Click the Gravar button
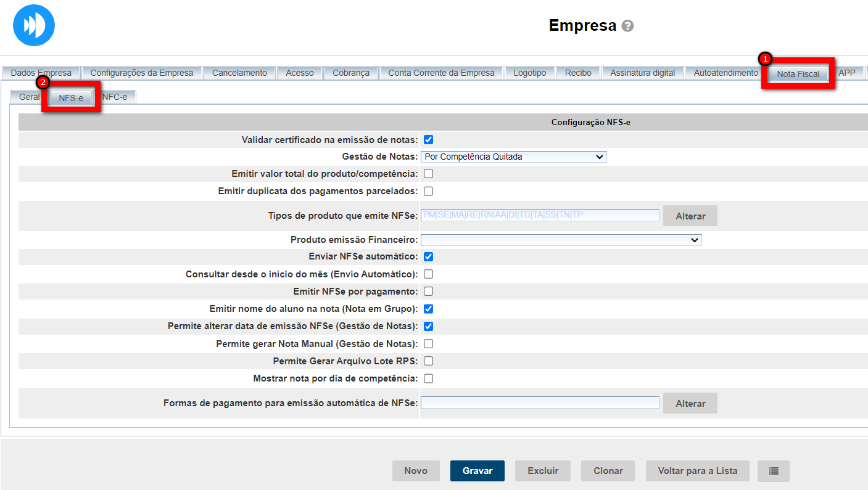 477,471
